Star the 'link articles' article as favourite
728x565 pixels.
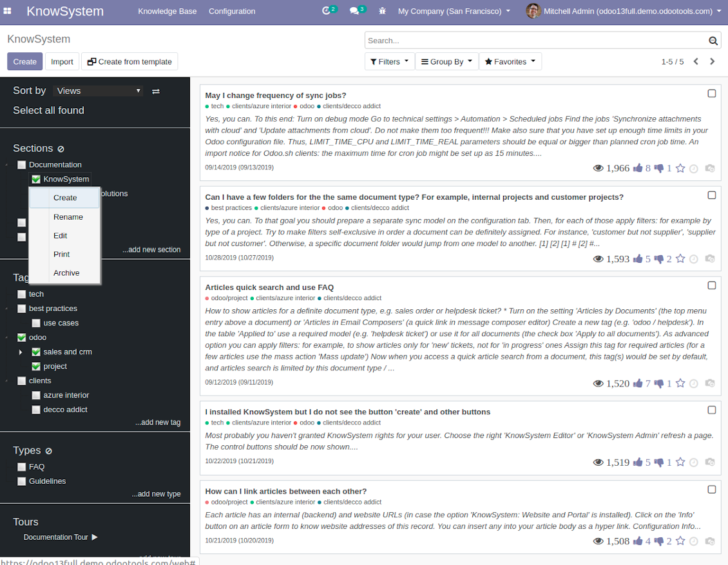pos(680,541)
